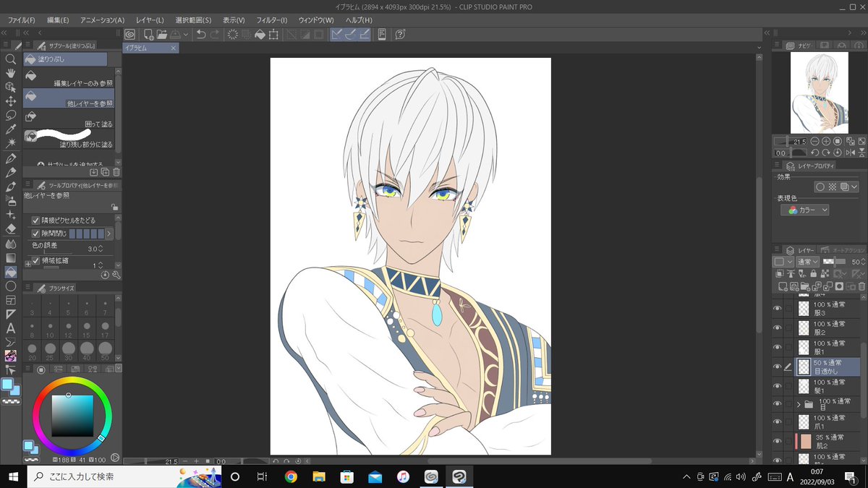Viewport: 868px width, 488px height.
Task: Select the Eraser tool
Action: pos(11,228)
